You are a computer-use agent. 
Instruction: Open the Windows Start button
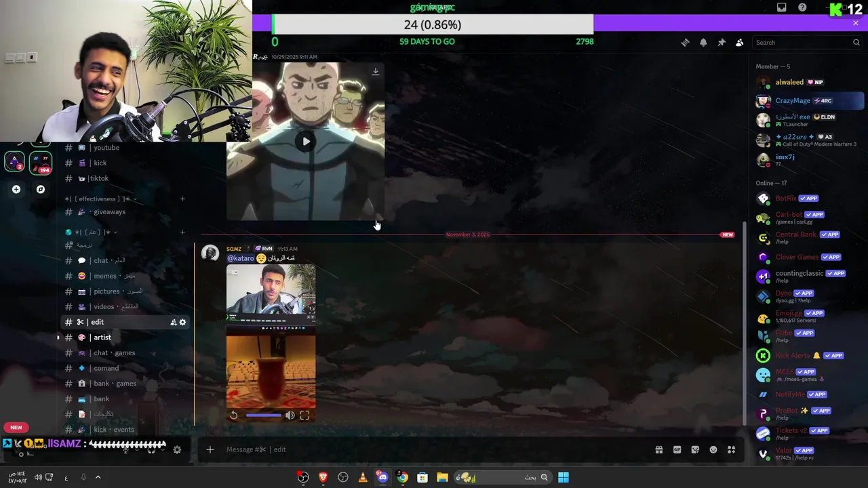(x=563, y=477)
